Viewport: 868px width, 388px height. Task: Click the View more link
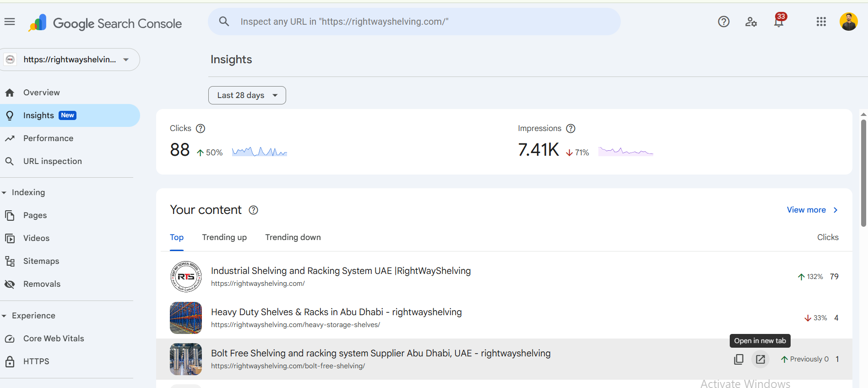(x=812, y=210)
